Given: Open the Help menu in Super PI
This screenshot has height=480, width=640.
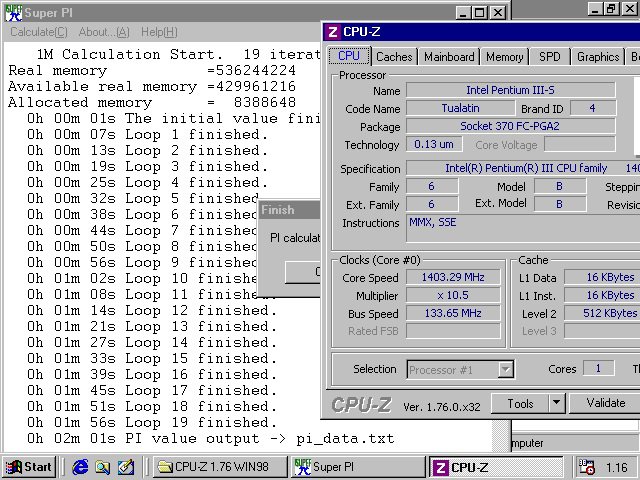Looking at the screenshot, I should pyautogui.click(x=158, y=32).
